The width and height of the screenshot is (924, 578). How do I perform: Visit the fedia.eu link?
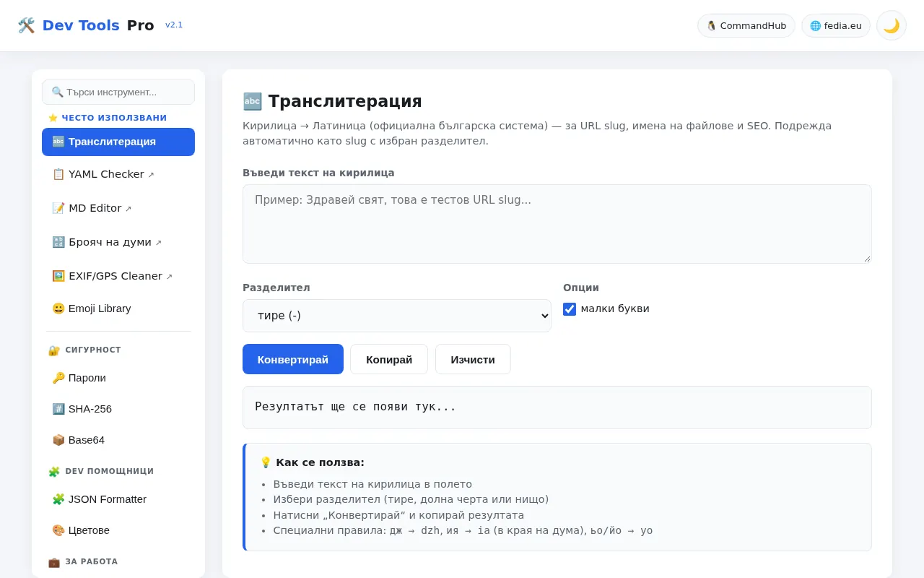[836, 25]
